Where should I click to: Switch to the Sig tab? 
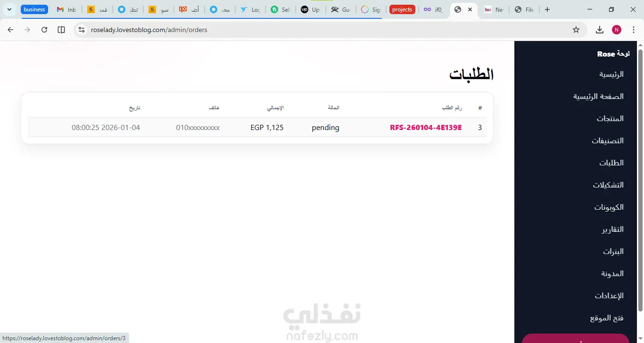coord(371,9)
